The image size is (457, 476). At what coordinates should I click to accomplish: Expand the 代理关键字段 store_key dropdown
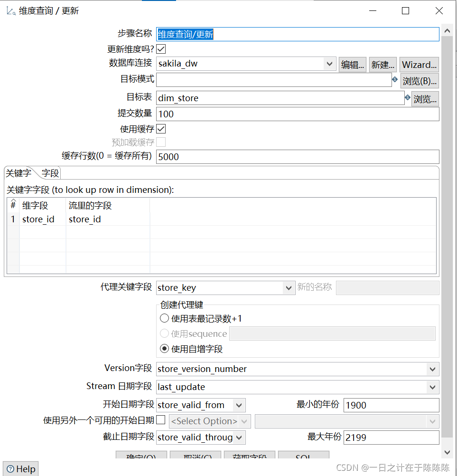pos(289,288)
